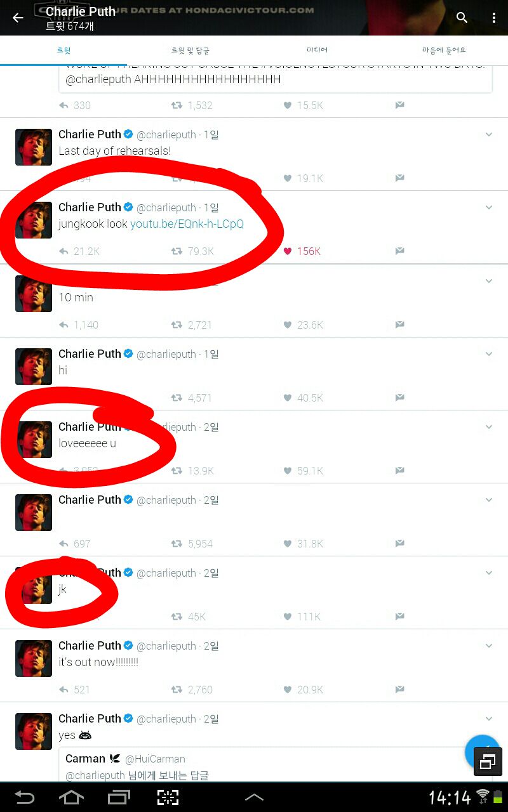Image resolution: width=508 pixels, height=812 pixels.
Task: Open chevron menu on "hi" tweet
Action: (488, 354)
